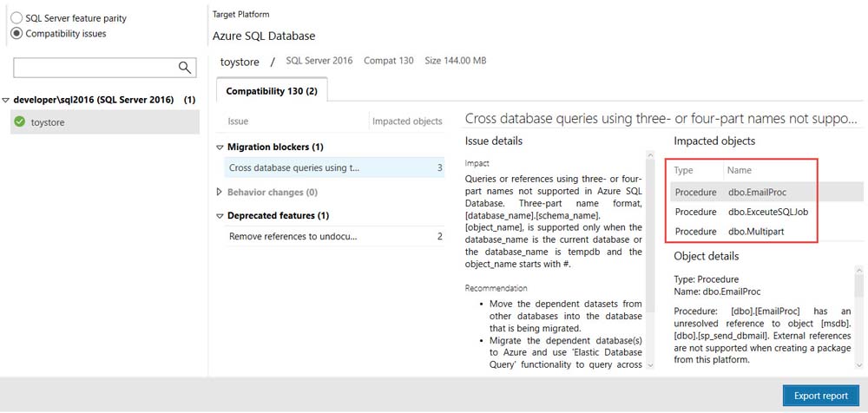Click inside the server search box
868x413 pixels.
click(x=94, y=68)
